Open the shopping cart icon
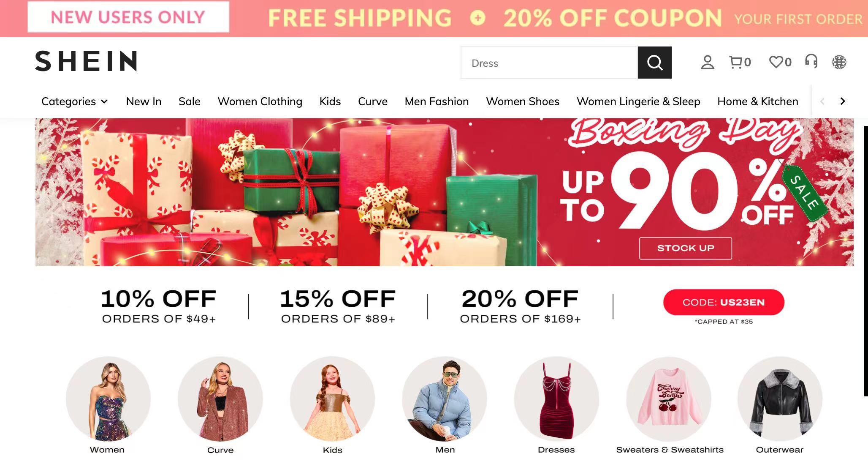This screenshot has height=464, width=868. coord(740,63)
